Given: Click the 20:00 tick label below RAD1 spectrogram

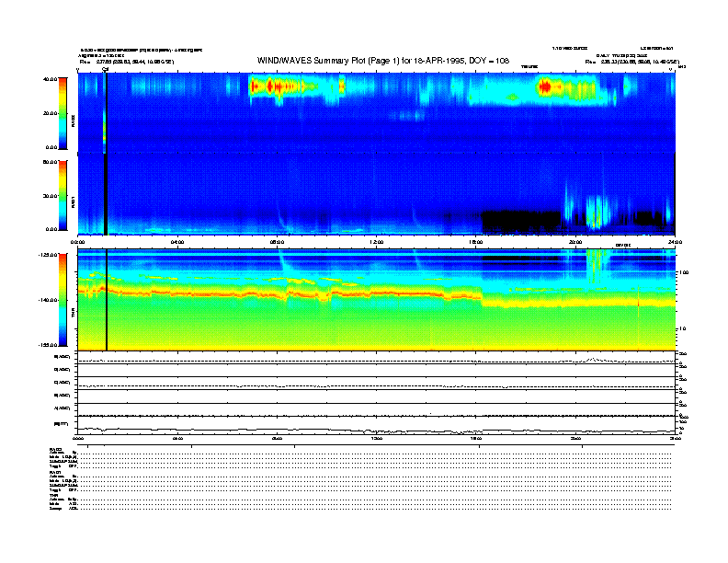Looking at the screenshot, I should [x=575, y=242].
